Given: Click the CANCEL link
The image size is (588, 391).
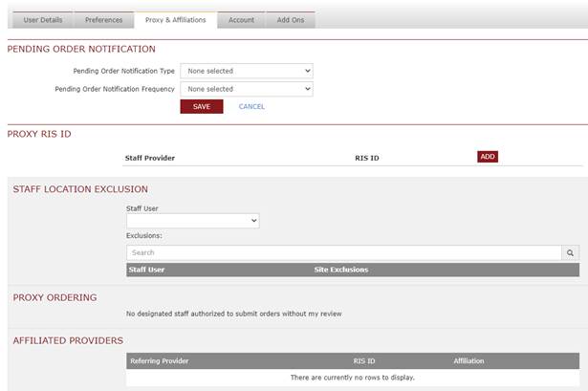Looking at the screenshot, I should tap(251, 107).
